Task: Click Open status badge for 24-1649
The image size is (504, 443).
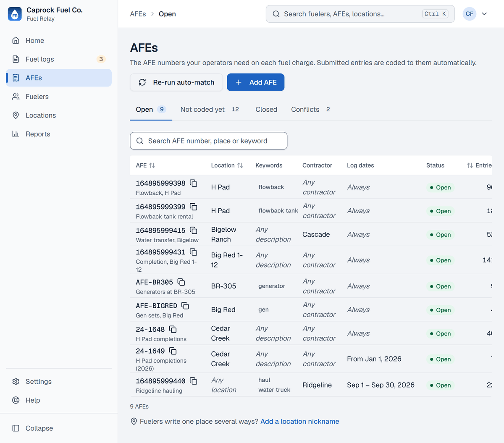Action: [440, 359]
